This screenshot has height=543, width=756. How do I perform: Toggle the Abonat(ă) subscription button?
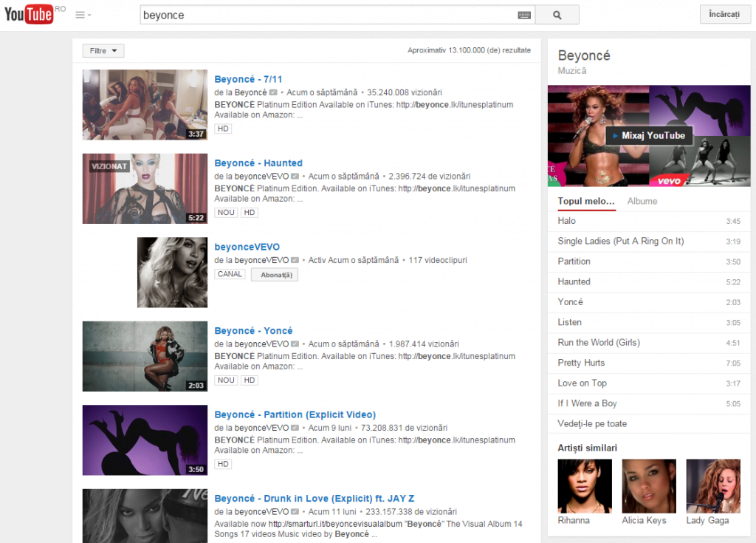tap(274, 274)
